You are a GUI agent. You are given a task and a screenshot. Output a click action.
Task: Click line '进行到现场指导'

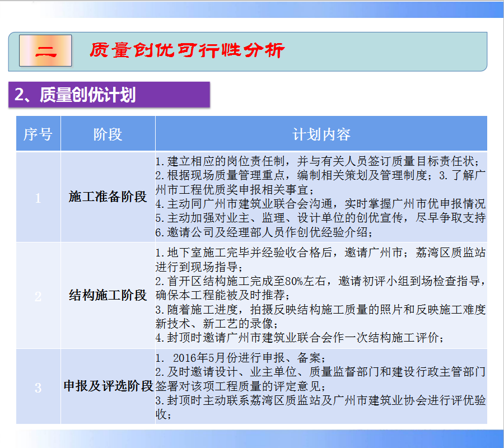coord(199,267)
